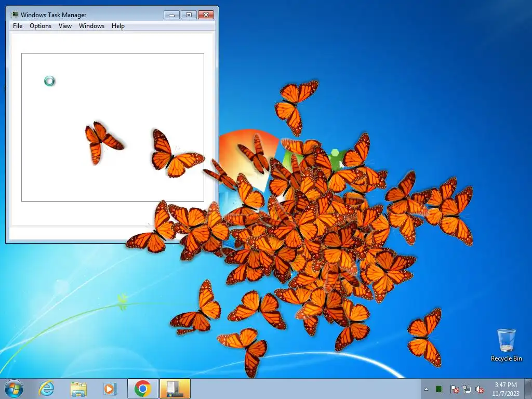
Task: Launch Windows Media Player from the taskbar
Action: point(110,389)
